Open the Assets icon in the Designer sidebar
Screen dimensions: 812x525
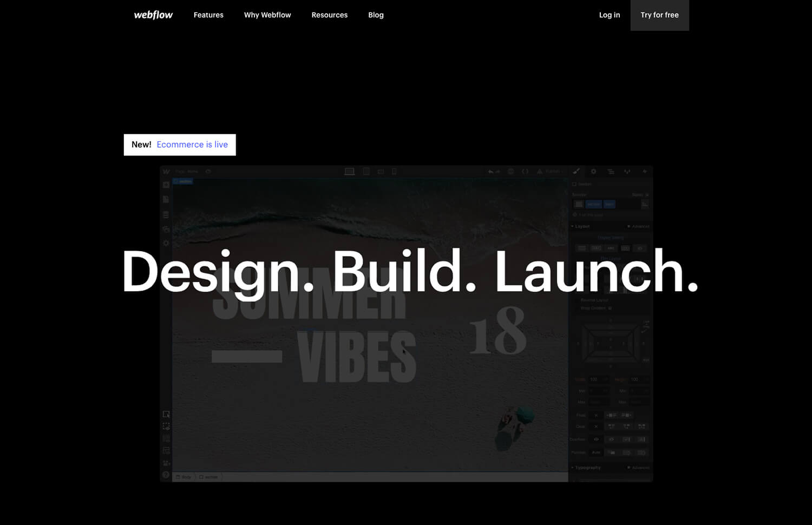point(166,229)
